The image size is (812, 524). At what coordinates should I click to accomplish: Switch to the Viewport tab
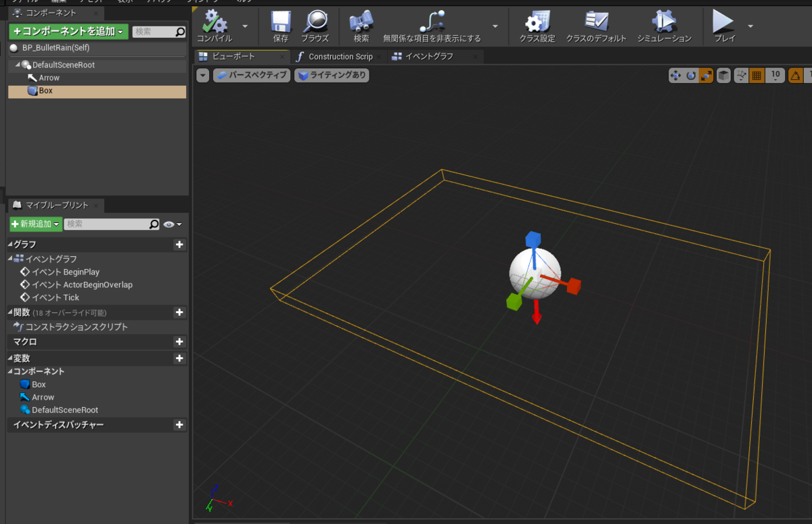tap(241, 56)
